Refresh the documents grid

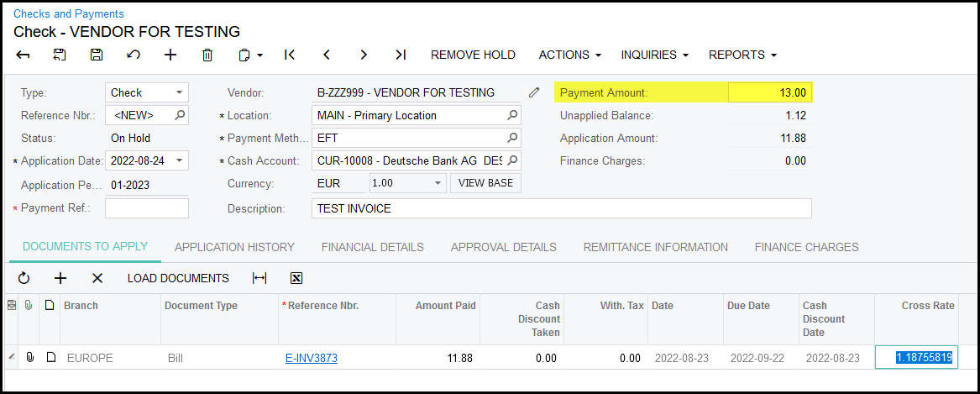24,278
